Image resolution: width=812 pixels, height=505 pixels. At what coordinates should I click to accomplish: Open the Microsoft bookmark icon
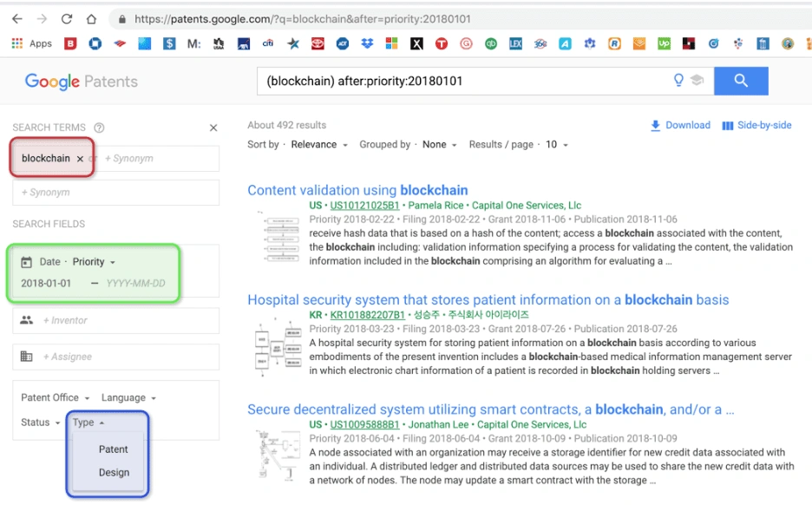coord(391,43)
